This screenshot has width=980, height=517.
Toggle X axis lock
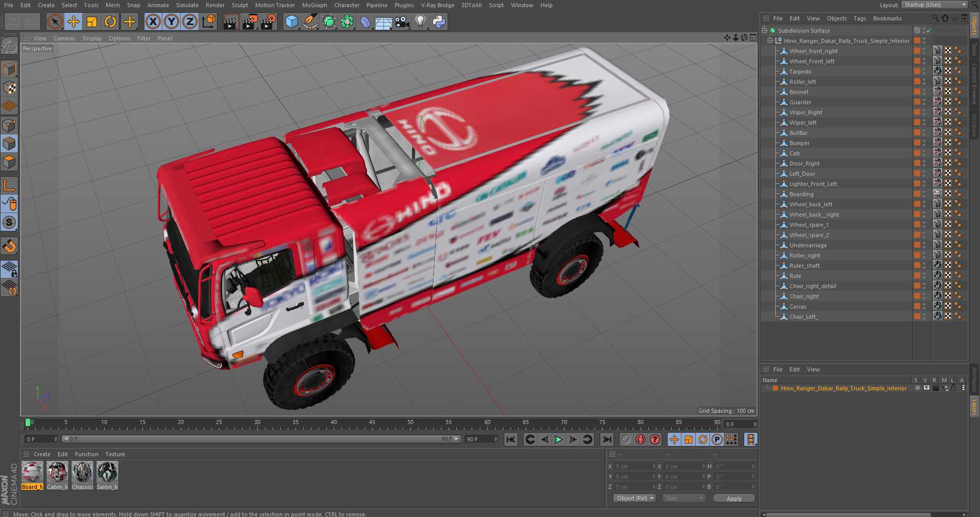tap(153, 21)
